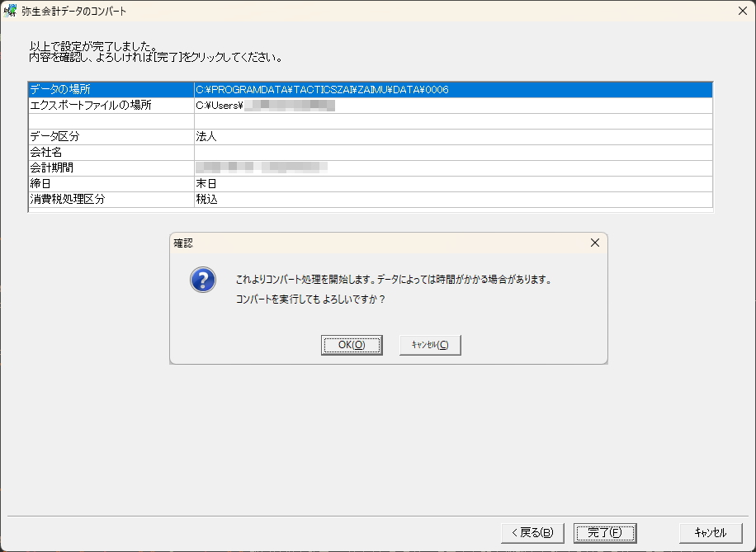Viewport: 756px width, 552px height.
Task: Click キャンセル at the wizard bottom
Action: pos(711,533)
